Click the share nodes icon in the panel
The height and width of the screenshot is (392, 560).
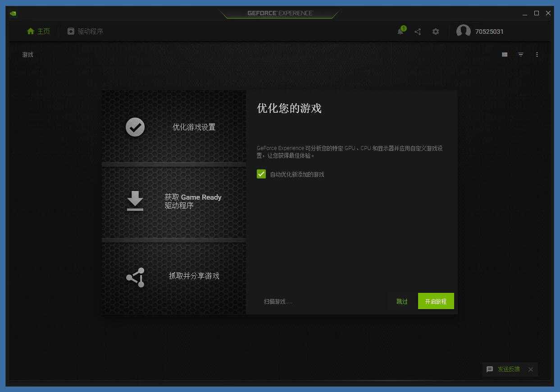[x=135, y=277]
